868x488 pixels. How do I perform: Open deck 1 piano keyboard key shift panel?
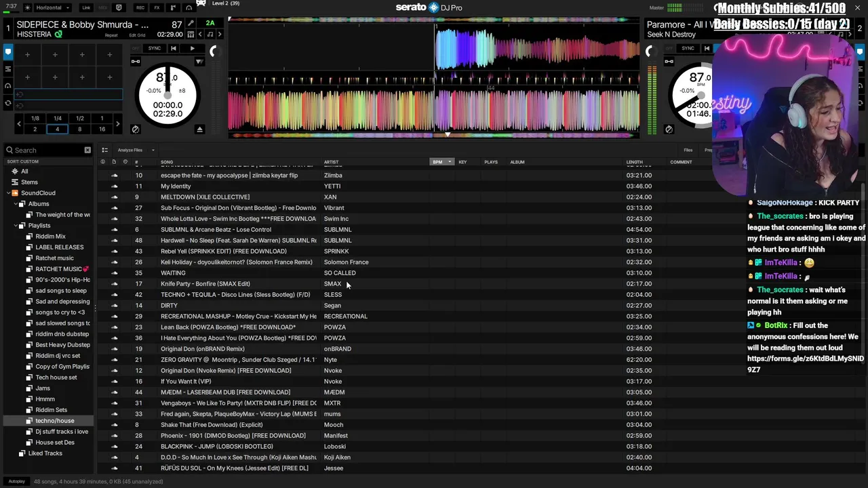(x=191, y=35)
